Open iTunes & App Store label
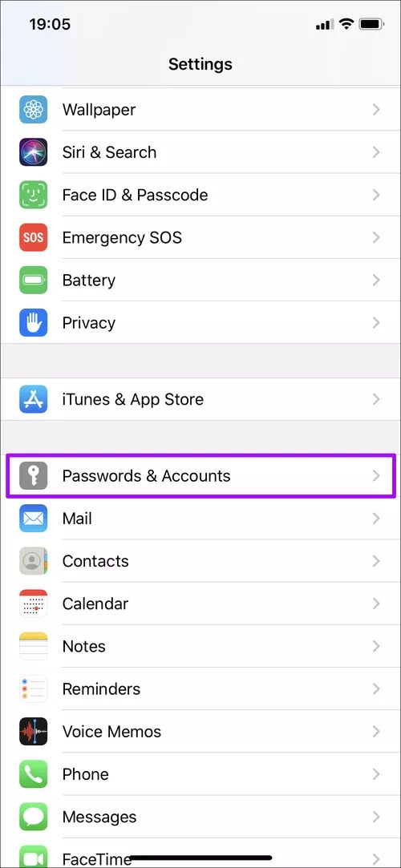Viewport: 401px width, 868px height. point(133,399)
